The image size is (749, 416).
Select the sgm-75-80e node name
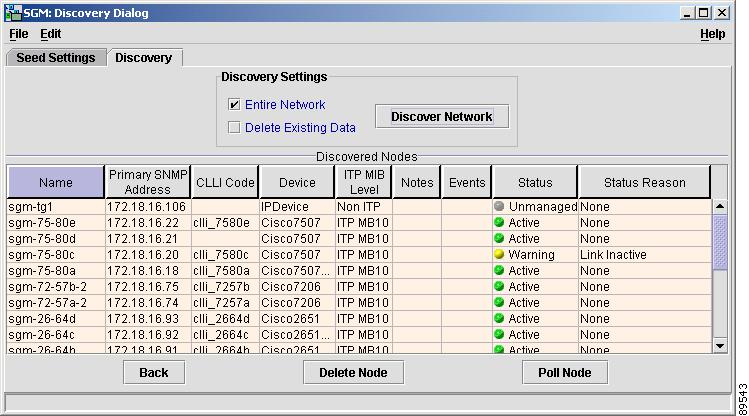[x=42, y=223]
